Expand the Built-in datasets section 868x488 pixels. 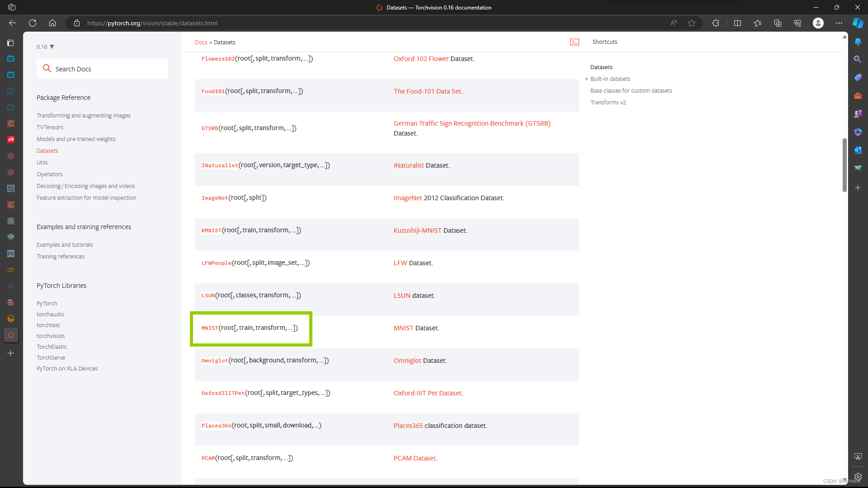586,79
